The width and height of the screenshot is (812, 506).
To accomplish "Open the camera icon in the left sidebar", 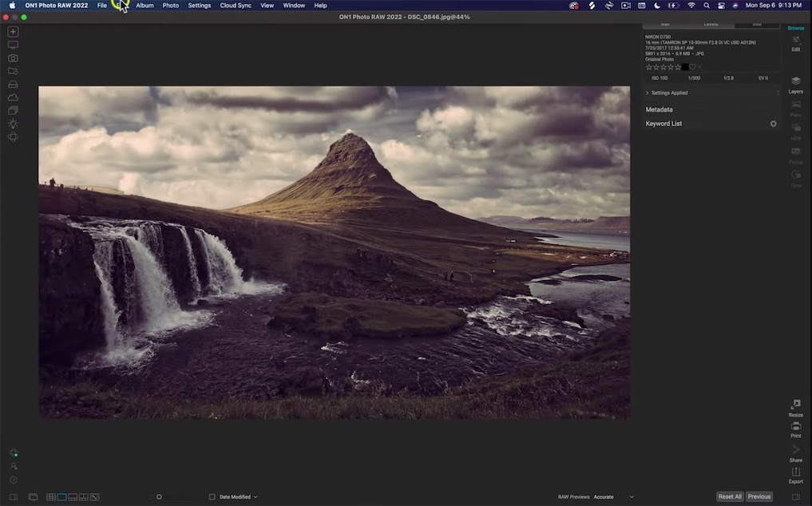I will (13, 58).
